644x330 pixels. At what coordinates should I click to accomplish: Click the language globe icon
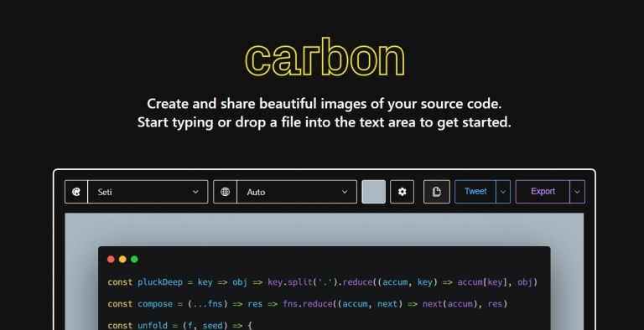tap(225, 192)
